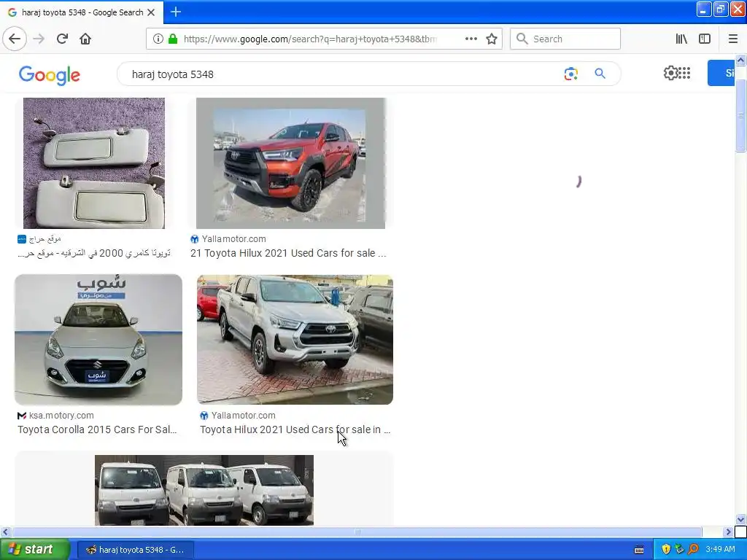Click the forward navigation arrow

coord(39,39)
